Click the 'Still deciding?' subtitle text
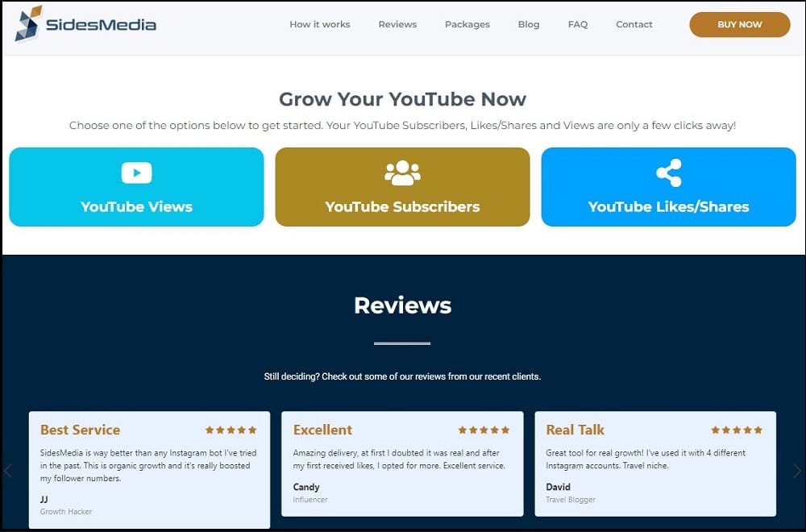The image size is (806, 532). pyautogui.click(x=402, y=376)
